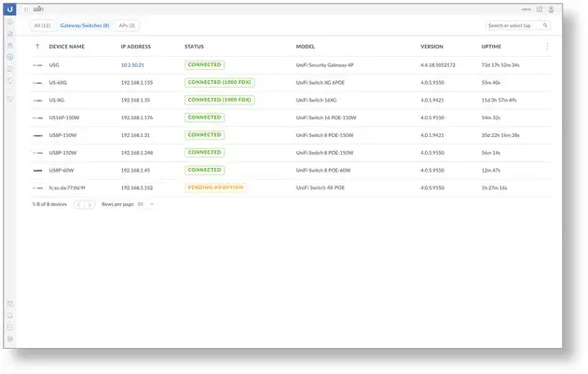
Task: Click the tag icon in the sidebar
Action: click(x=10, y=99)
